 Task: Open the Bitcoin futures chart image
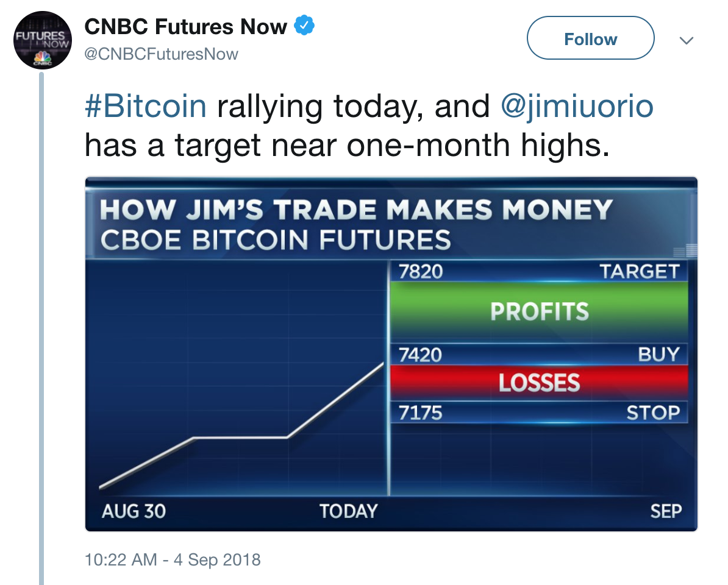tap(391, 354)
